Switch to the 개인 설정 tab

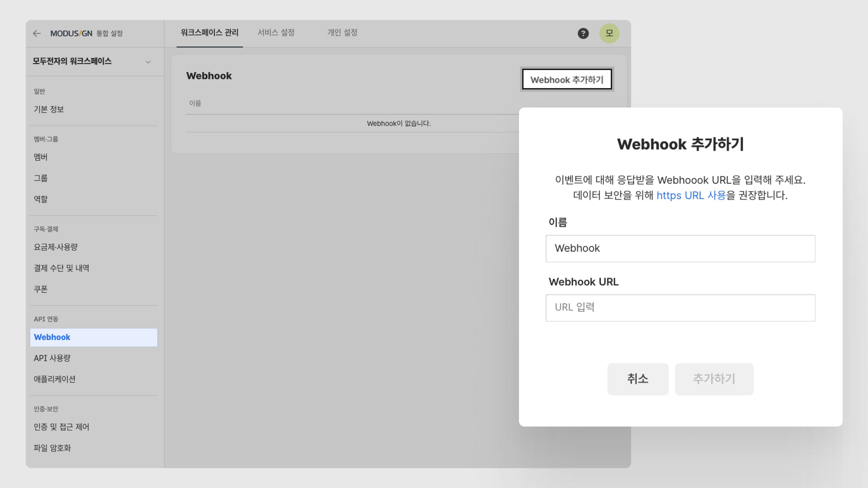[342, 33]
